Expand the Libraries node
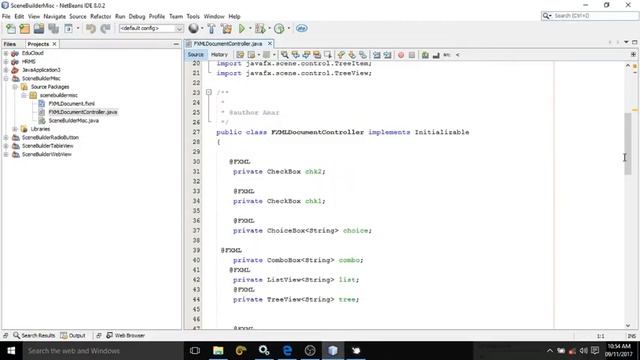Image resolution: width=640 pixels, height=360 pixels. point(15,129)
